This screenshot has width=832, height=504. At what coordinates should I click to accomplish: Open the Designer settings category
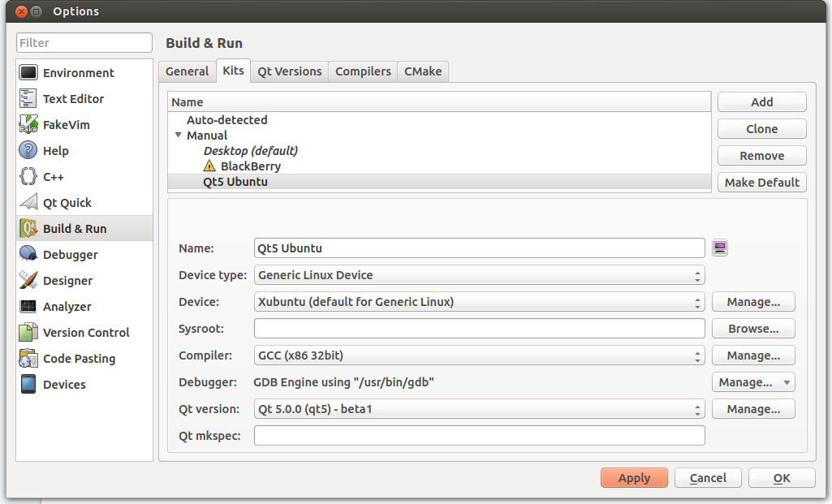tap(84, 280)
